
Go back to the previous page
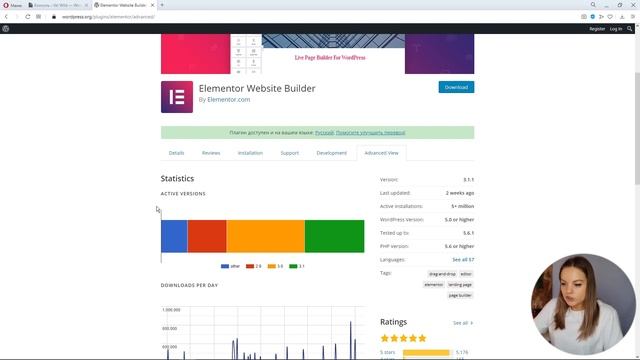pyautogui.click(x=6, y=17)
